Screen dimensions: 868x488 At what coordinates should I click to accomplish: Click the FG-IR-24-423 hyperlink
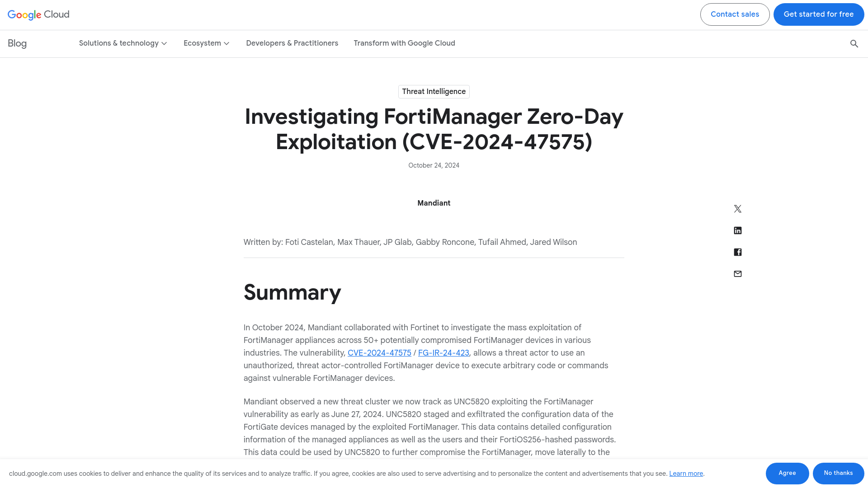(443, 353)
